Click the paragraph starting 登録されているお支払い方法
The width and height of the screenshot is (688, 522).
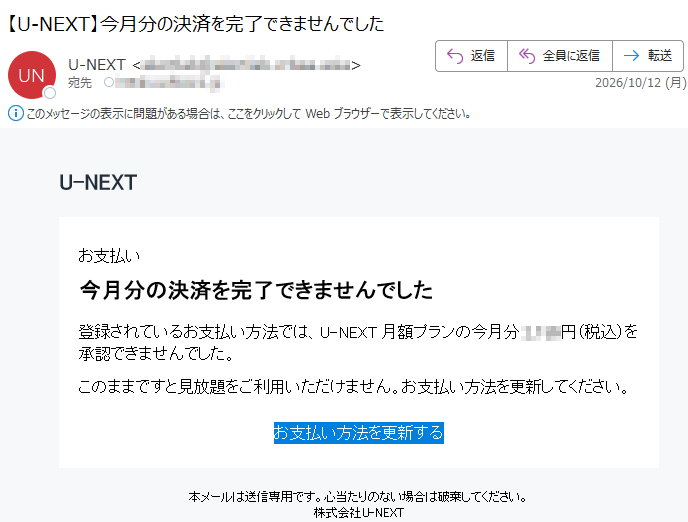(358, 343)
